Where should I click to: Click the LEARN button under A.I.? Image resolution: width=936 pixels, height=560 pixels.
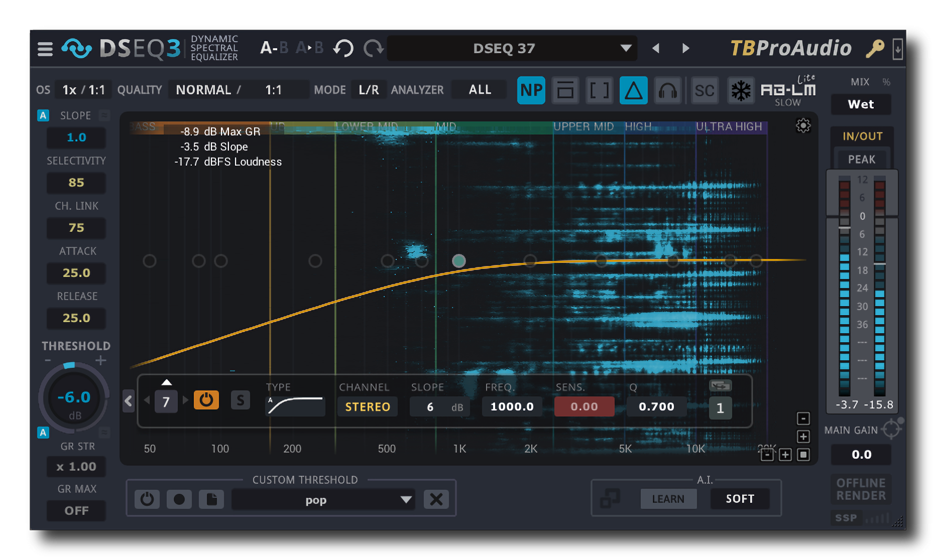tap(668, 498)
